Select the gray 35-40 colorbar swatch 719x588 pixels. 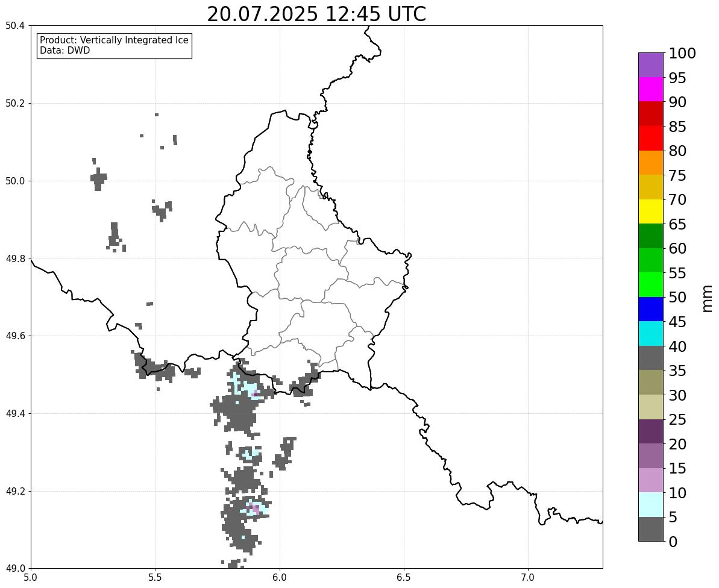(x=651, y=358)
